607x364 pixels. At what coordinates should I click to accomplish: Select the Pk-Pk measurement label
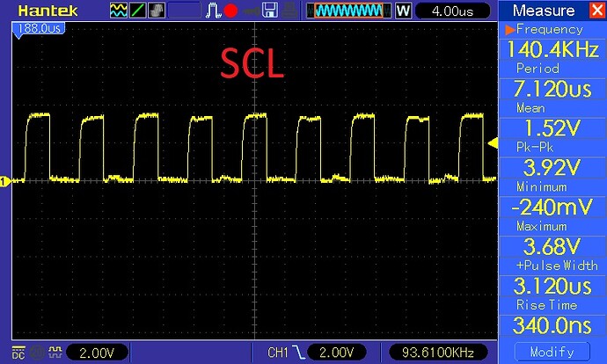tap(535, 147)
